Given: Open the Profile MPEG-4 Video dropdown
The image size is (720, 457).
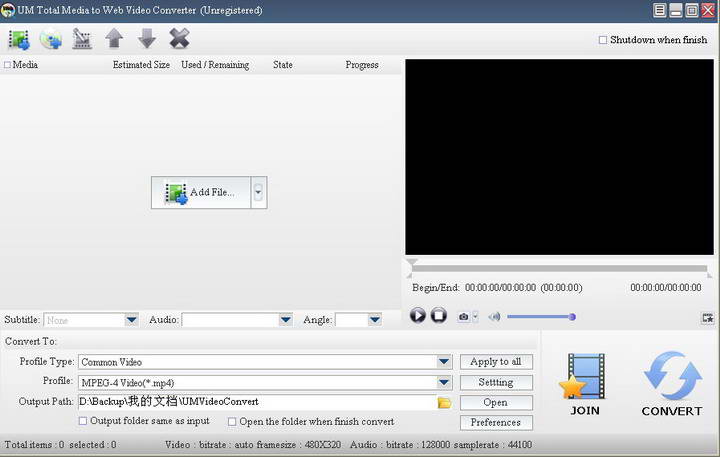Looking at the screenshot, I should point(444,382).
